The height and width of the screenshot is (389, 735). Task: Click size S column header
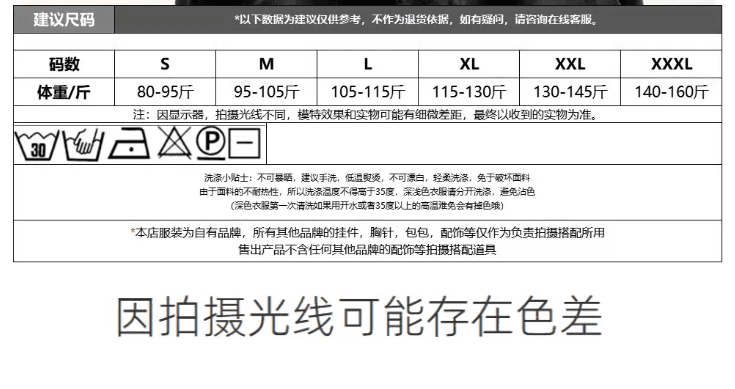(x=165, y=64)
